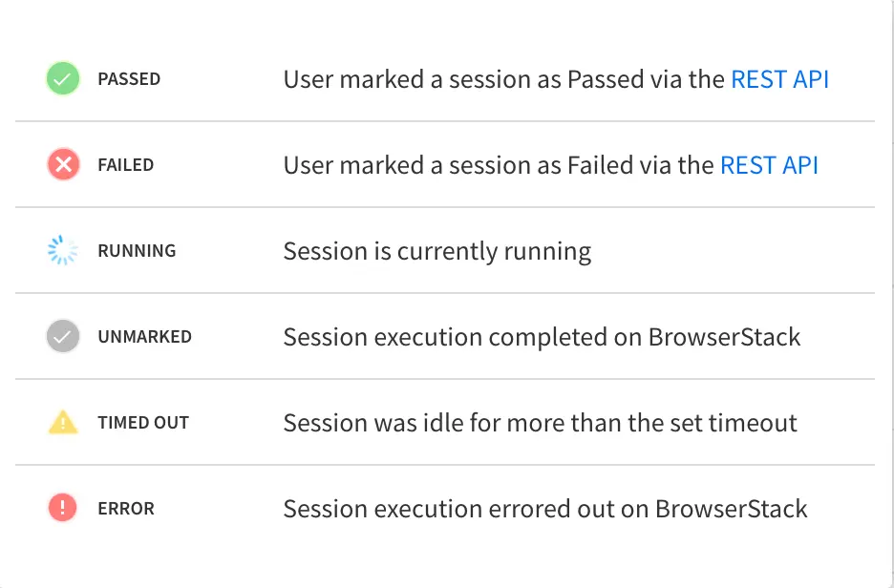This screenshot has height=588, width=894.
Task: Select the FAILED status label
Action: coord(125,165)
